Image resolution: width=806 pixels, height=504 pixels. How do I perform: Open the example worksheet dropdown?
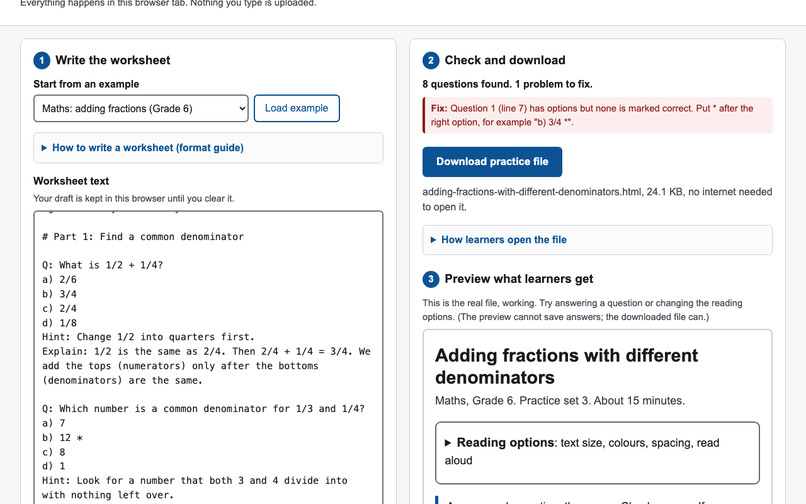click(x=141, y=109)
